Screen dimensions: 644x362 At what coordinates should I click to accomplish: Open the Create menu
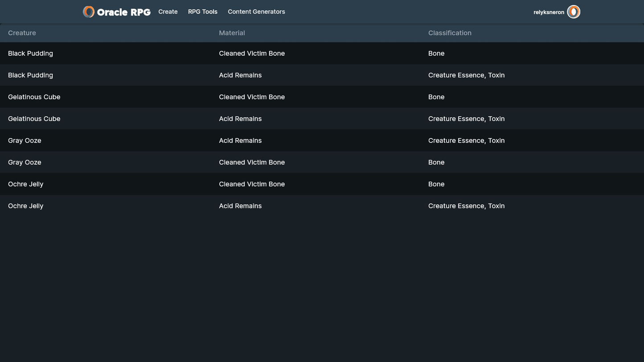click(x=168, y=12)
